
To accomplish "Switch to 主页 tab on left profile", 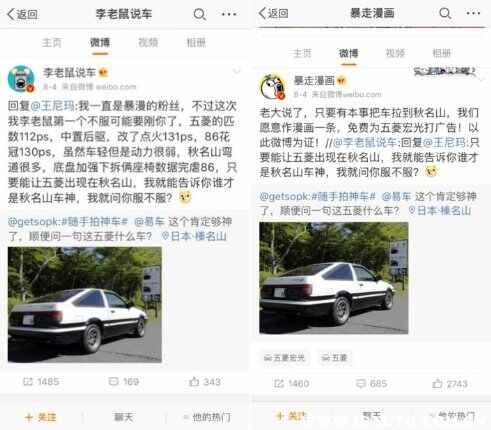I will pos(52,43).
